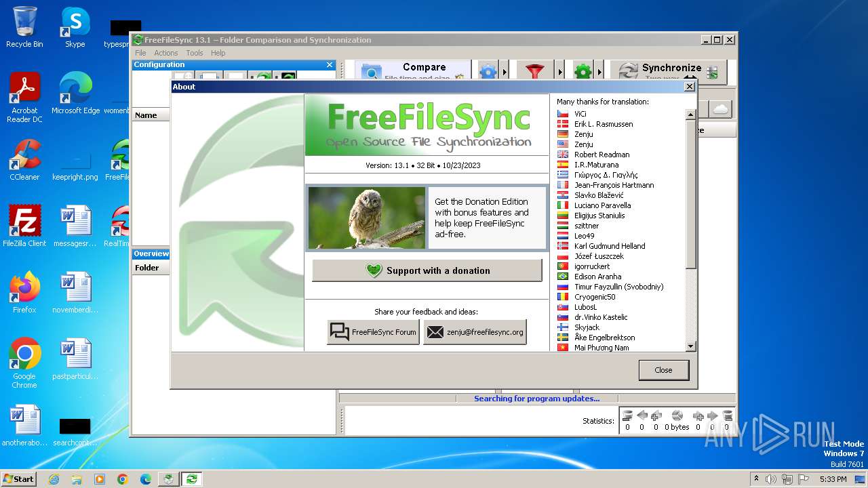Open CCleaner desktop shortcut
The width and height of the screenshot is (868, 488).
24,160
